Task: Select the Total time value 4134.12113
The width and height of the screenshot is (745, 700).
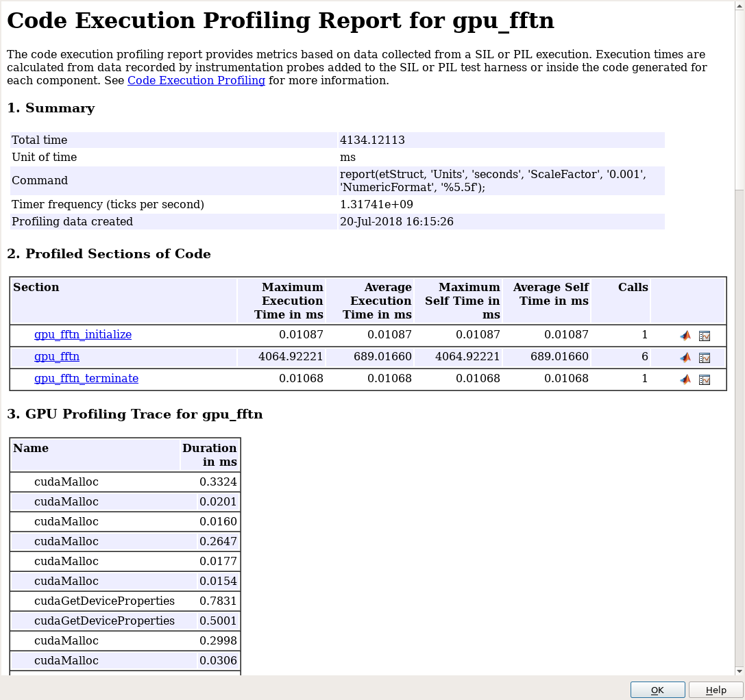Action: pos(372,140)
